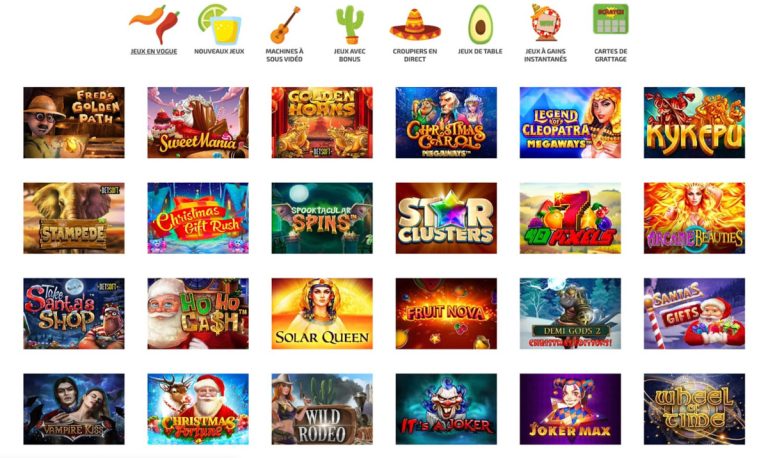
Task: Choose the cactus Jeux avec Bonus icon
Action: click(x=350, y=24)
